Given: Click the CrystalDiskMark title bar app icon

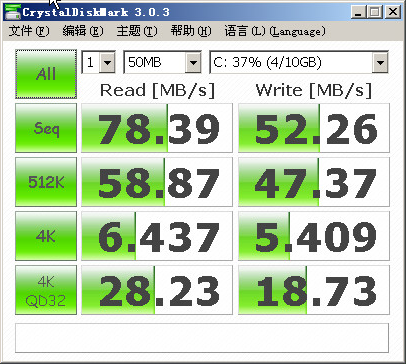Looking at the screenshot, I should click(x=12, y=12).
